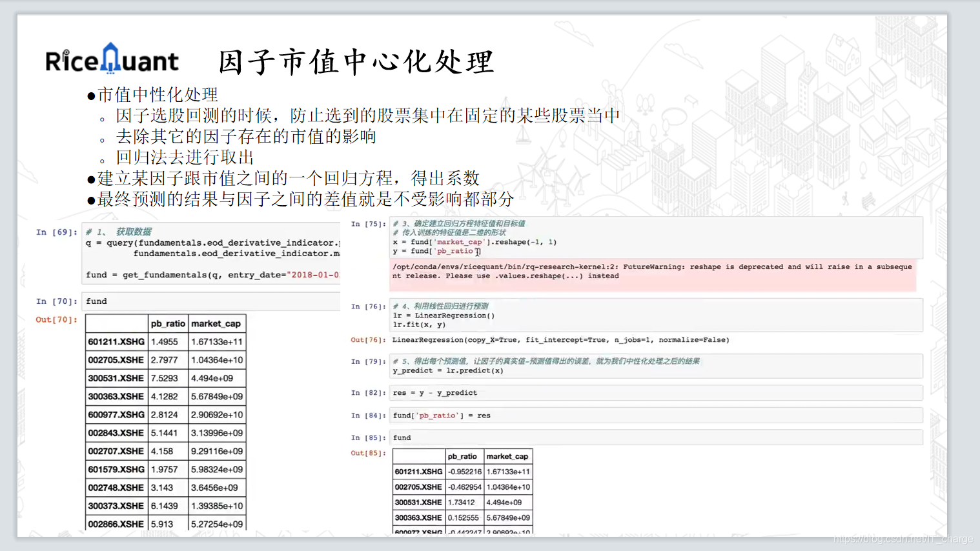The height and width of the screenshot is (551, 980).
Task: Select the In [70] fund code cell
Action: pyautogui.click(x=211, y=301)
